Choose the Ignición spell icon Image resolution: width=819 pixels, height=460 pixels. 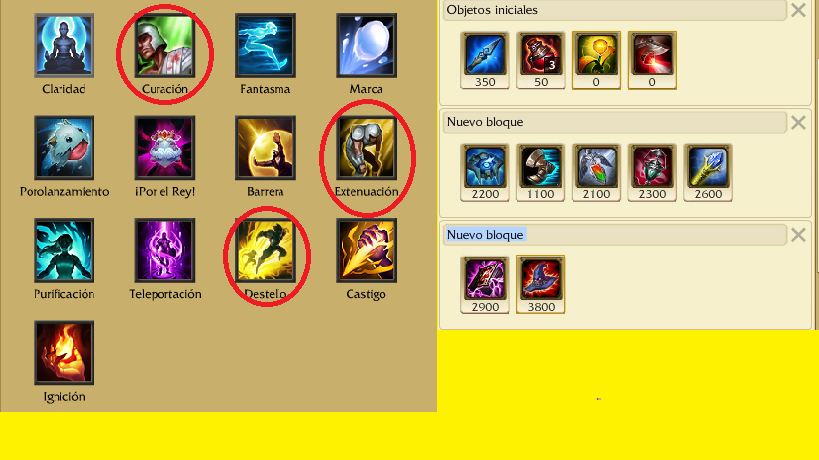[64, 352]
